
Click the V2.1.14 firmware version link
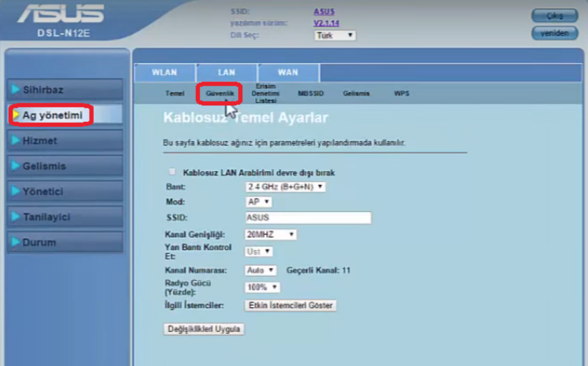(326, 23)
